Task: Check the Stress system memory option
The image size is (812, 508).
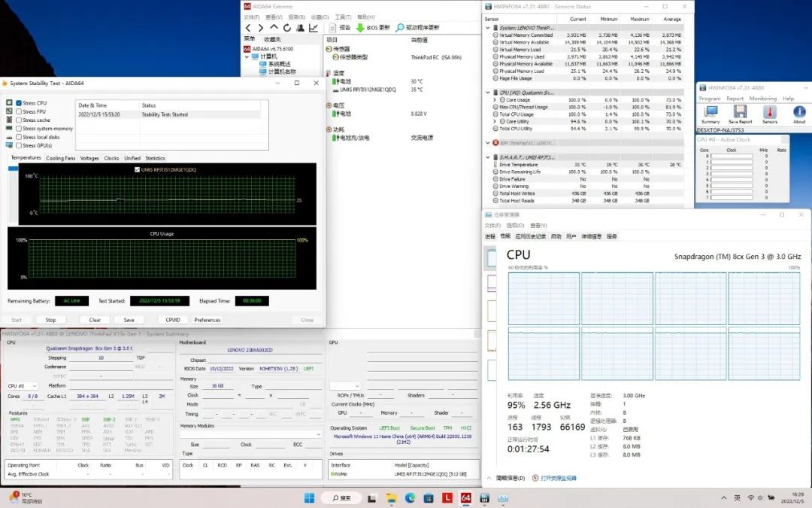Action: tap(19, 129)
